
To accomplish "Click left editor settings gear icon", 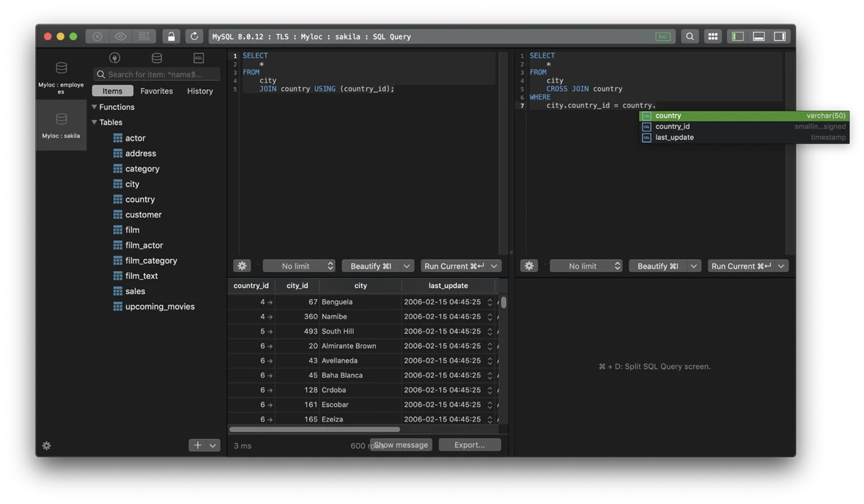I will [242, 266].
